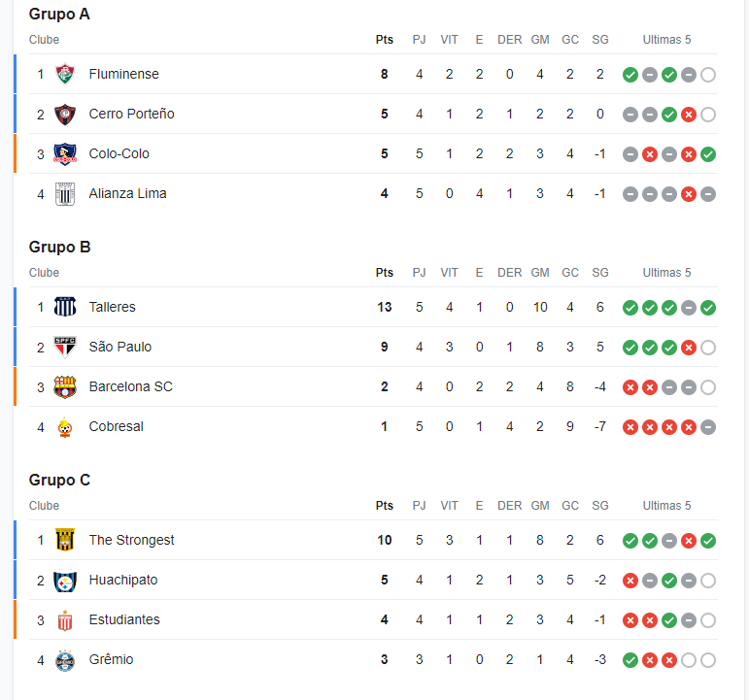Click the Pts column header in Grupo A

(385, 40)
